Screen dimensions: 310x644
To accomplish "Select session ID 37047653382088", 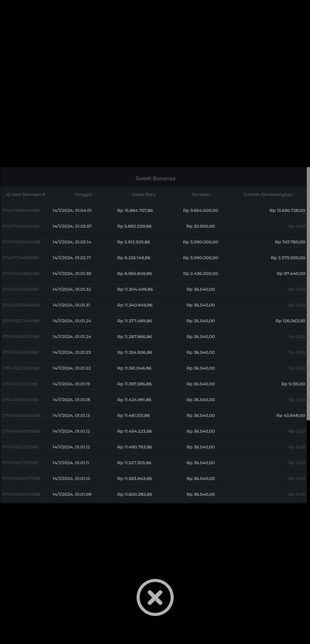I will pos(21,274).
